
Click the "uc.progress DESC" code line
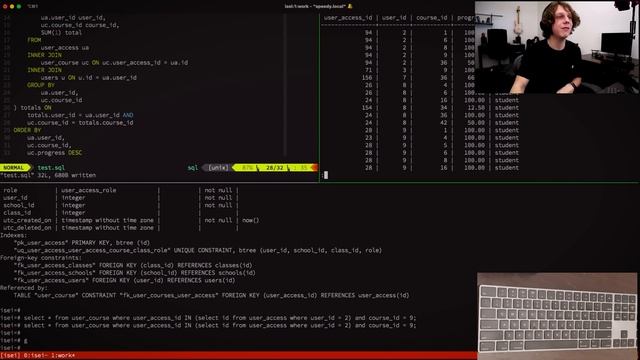[55, 153]
